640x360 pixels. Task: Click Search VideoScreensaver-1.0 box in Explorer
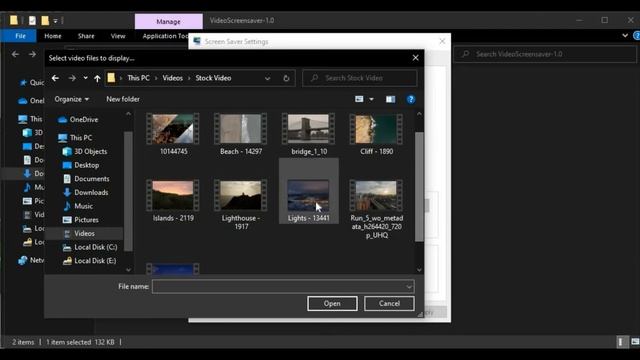pyautogui.click(x=545, y=54)
